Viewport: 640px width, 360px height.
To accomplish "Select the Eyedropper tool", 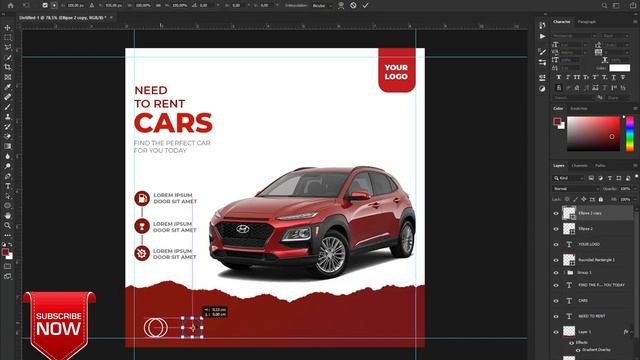I will point(7,87).
